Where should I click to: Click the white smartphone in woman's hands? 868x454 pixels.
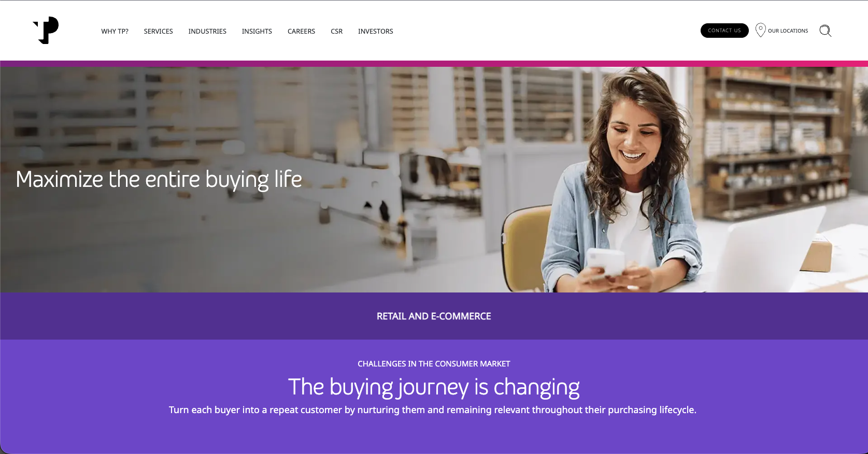pos(606,261)
